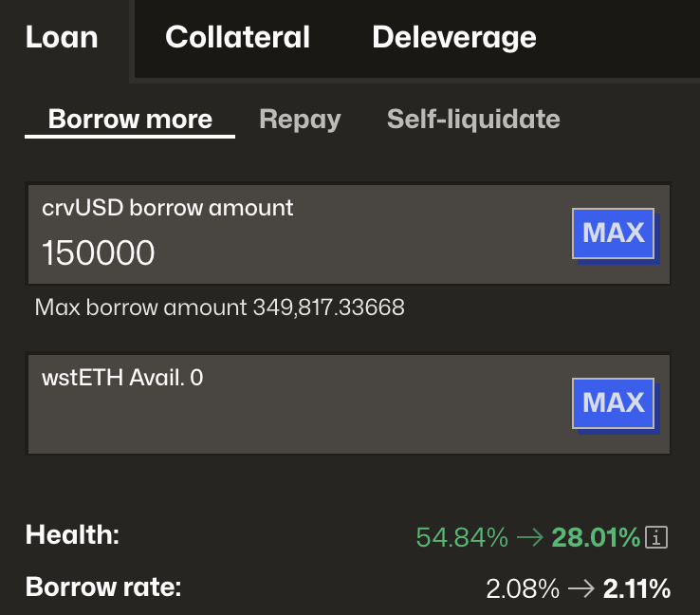Image resolution: width=700 pixels, height=615 pixels.
Task: Switch to the Repay sub-tab
Action: pyautogui.click(x=300, y=120)
